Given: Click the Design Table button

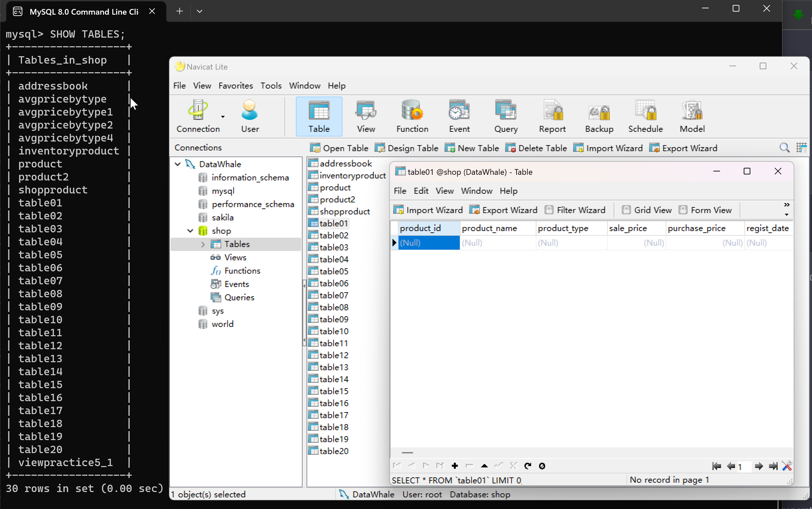Looking at the screenshot, I should coord(407,148).
